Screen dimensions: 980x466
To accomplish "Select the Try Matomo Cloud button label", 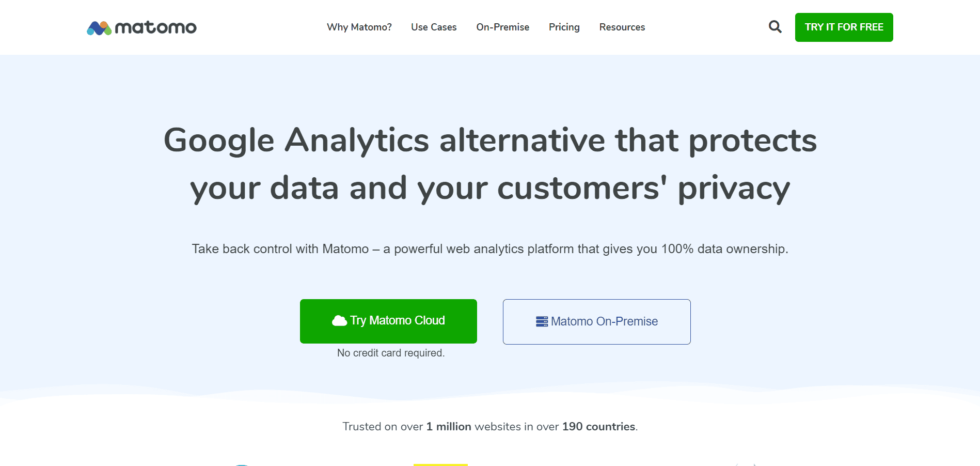I will coord(398,320).
